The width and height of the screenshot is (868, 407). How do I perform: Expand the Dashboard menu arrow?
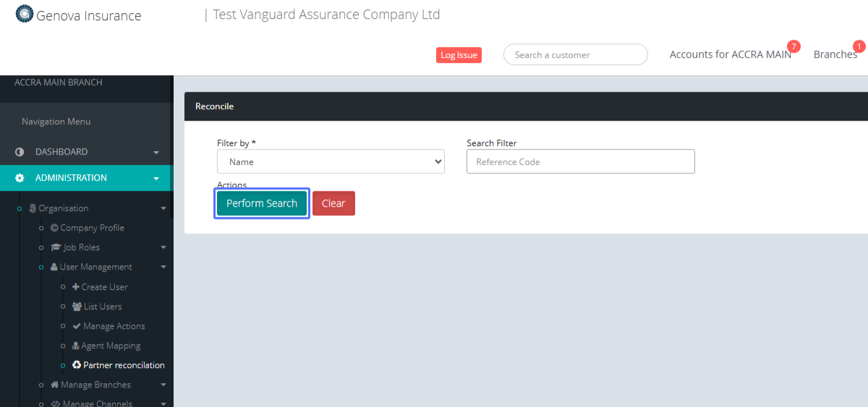(x=156, y=153)
